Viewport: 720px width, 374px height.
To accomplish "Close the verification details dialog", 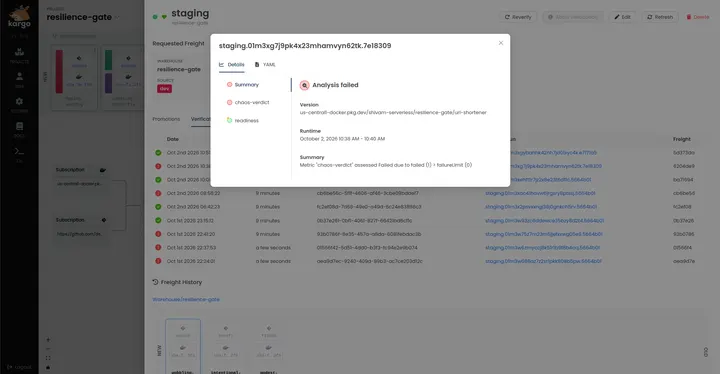I will (x=501, y=43).
